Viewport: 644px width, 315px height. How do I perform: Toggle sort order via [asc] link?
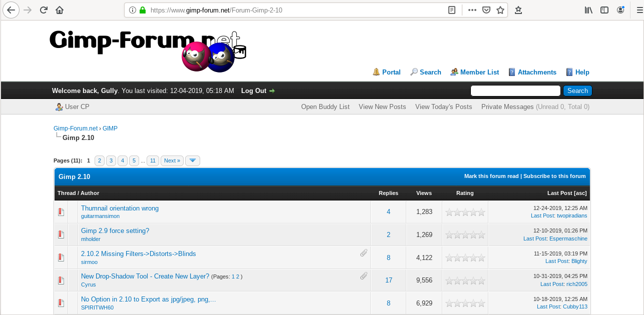580,193
